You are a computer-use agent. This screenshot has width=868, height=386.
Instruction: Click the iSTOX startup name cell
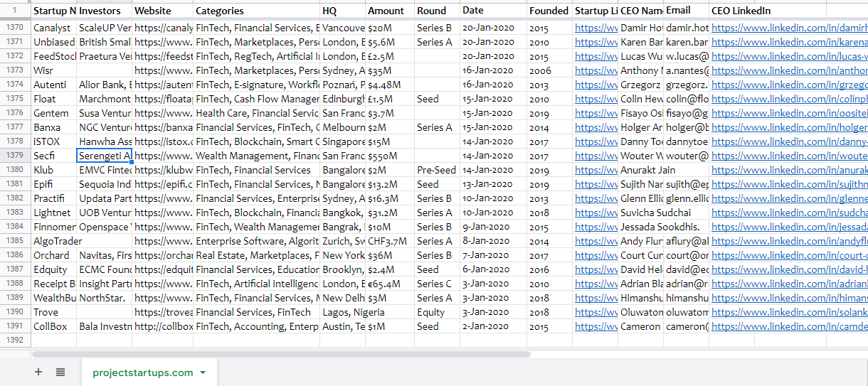tap(53, 141)
